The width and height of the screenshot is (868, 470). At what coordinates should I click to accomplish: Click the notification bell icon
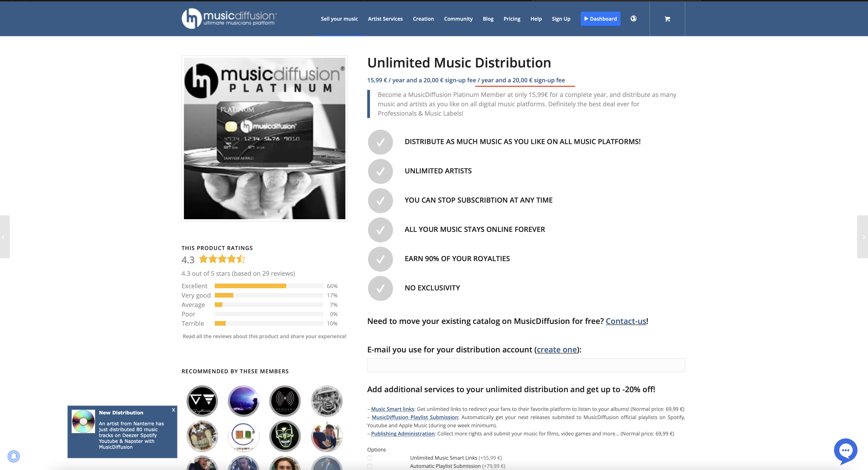point(14,456)
